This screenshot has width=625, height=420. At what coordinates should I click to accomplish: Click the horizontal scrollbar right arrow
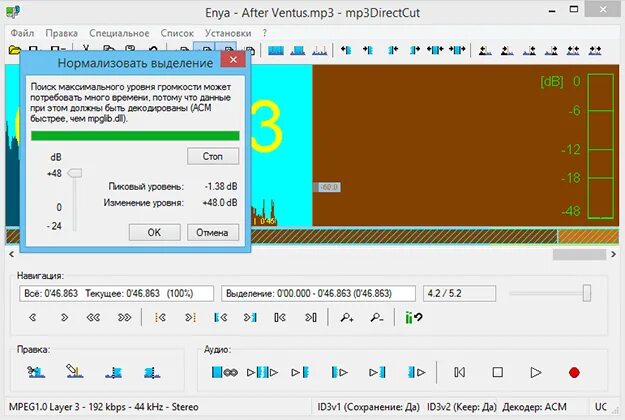[613, 254]
